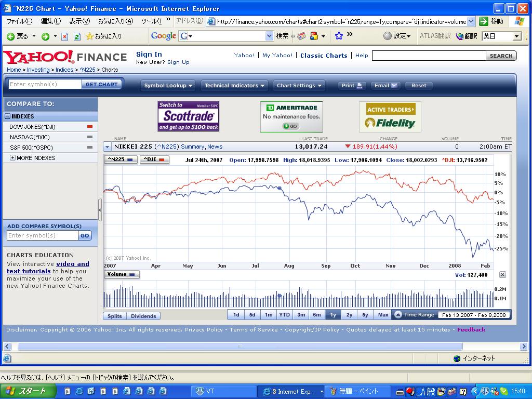This screenshot has width=532, height=399.
Task: Click the green Go arrow beside address bar
Action: point(484,21)
